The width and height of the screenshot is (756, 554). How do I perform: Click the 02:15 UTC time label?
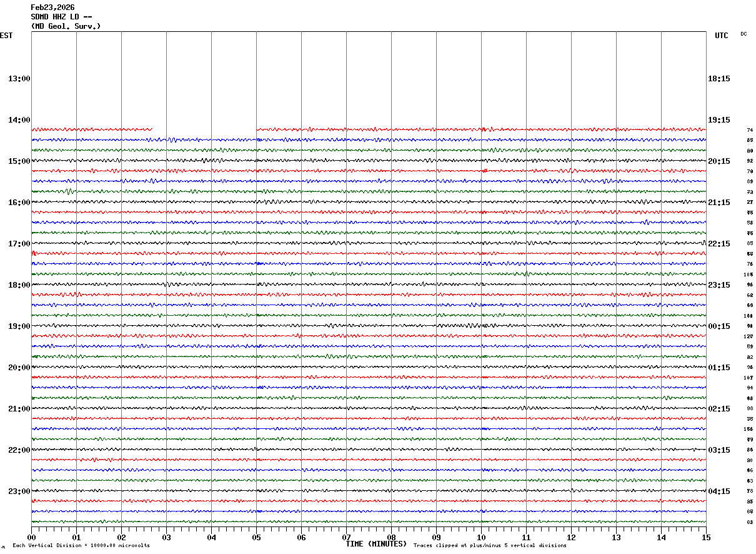click(719, 409)
